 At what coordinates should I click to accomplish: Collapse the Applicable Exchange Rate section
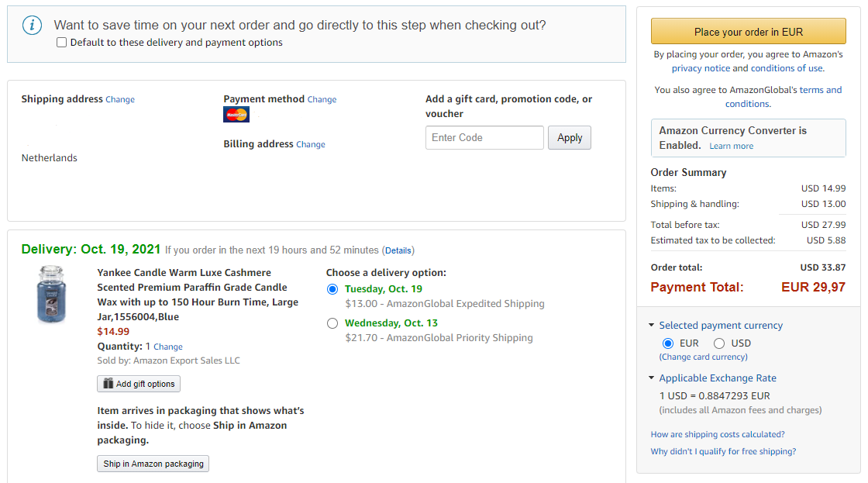click(652, 378)
